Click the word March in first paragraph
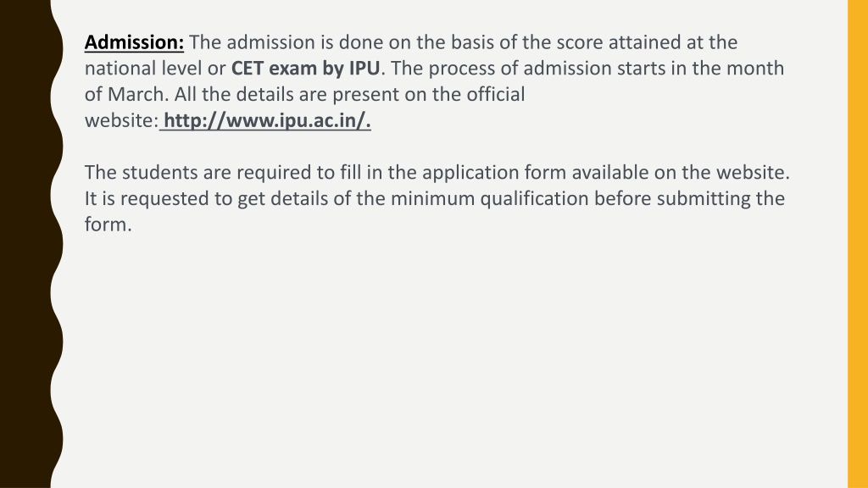Image resolution: width=868 pixels, height=488 pixels. click(x=137, y=94)
